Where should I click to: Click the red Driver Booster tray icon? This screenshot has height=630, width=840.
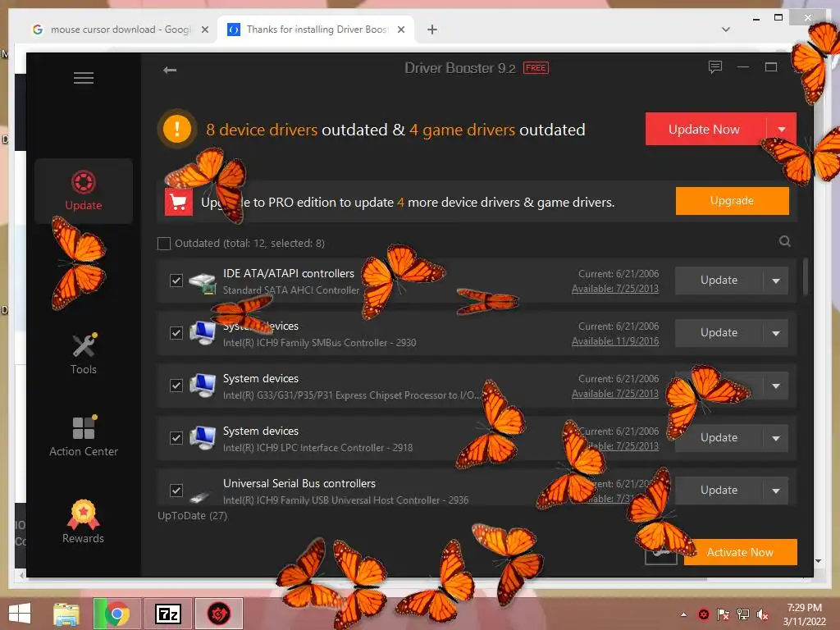[x=704, y=614]
